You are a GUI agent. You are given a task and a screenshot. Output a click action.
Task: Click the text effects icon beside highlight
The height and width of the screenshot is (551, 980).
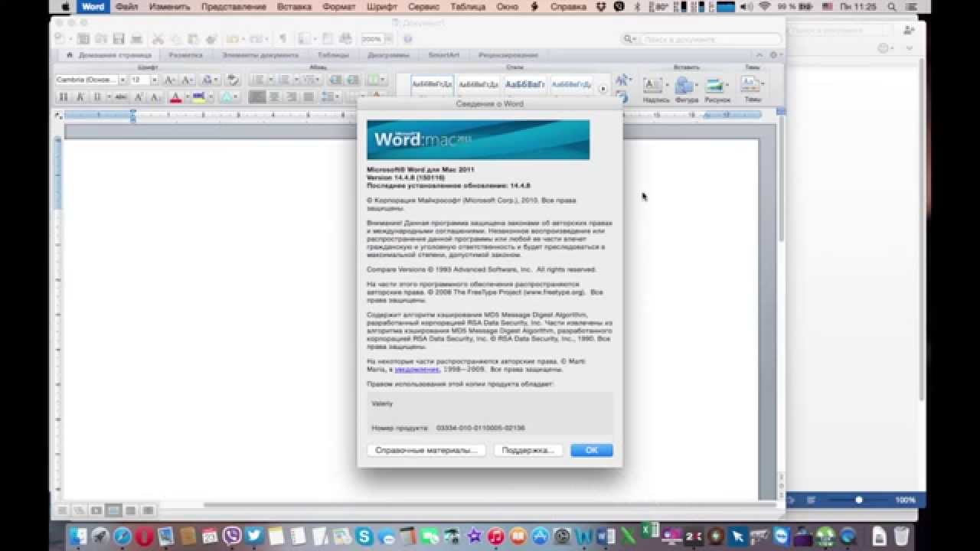point(227,97)
